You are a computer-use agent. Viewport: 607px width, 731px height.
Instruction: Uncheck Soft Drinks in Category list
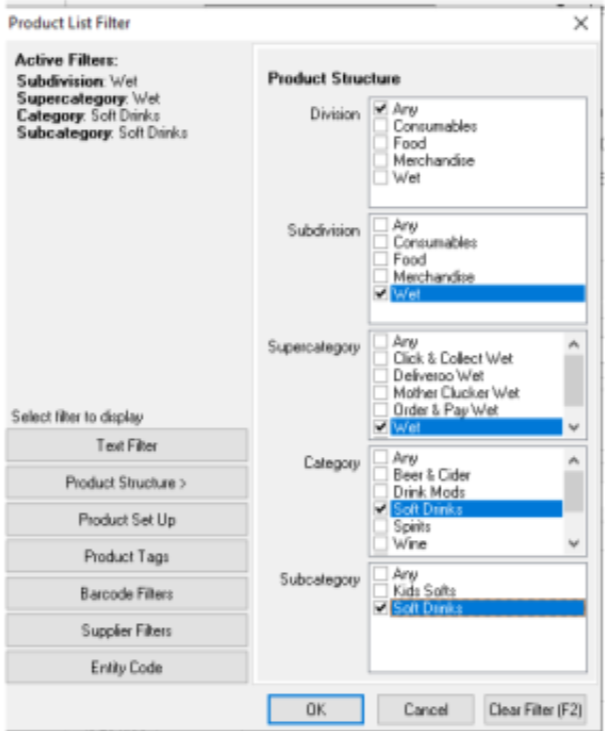(380, 509)
